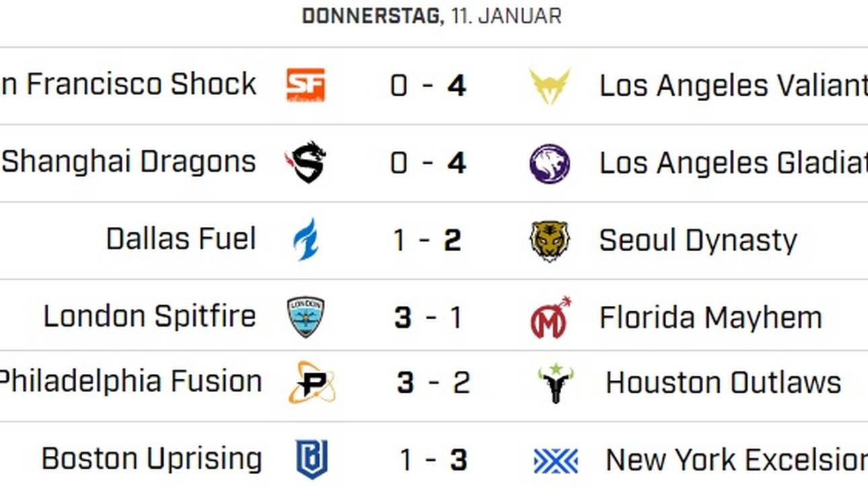Select the Florida Mayhem team name
Image resolution: width=868 pixels, height=489 pixels.
[x=711, y=317]
